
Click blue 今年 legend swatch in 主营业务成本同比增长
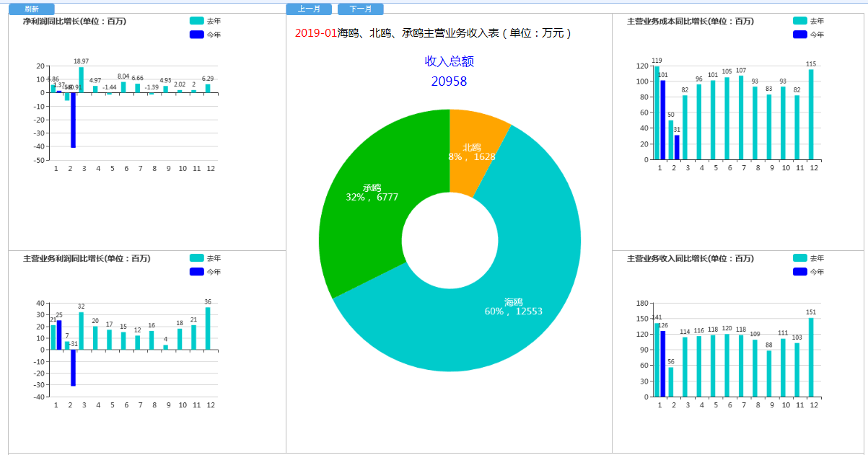[799, 35]
